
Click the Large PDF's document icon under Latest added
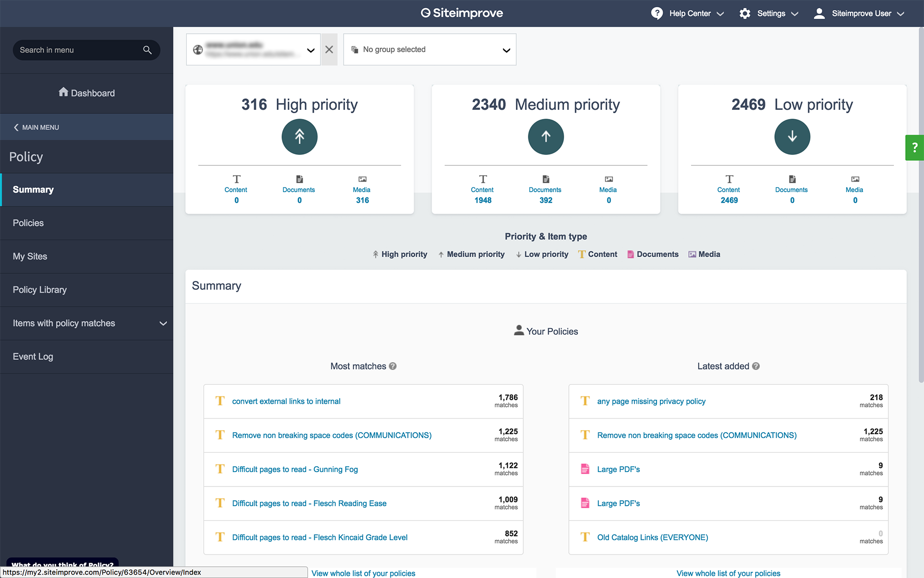[585, 469]
